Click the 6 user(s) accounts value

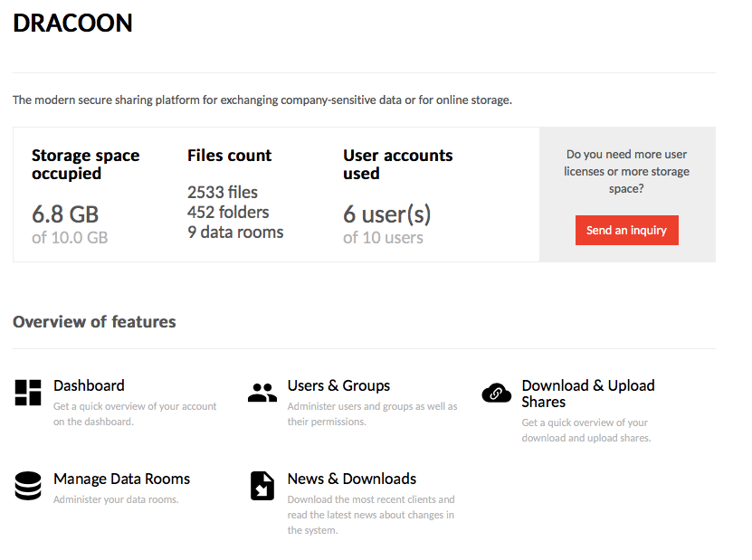[x=387, y=214]
